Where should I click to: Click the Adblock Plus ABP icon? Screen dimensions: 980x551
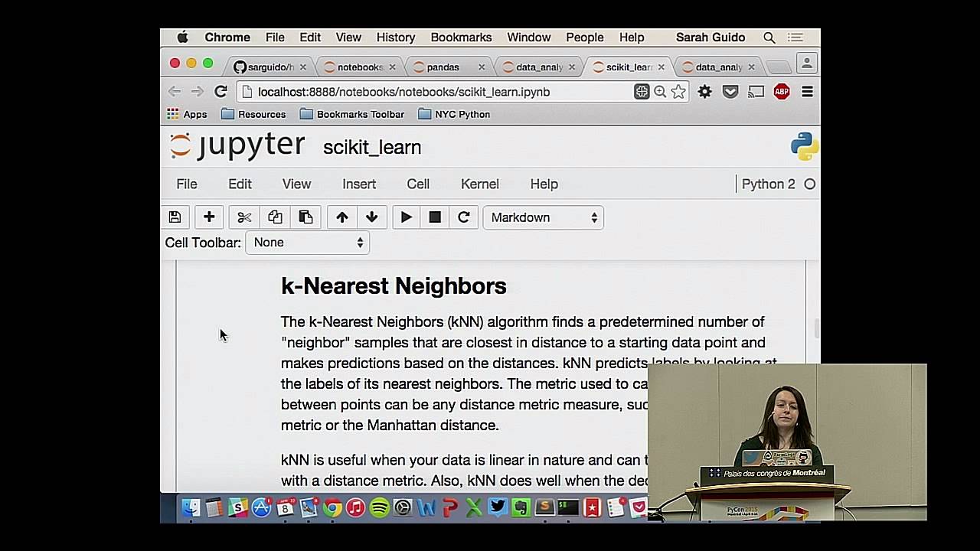pyautogui.click(x=782, y=92)
